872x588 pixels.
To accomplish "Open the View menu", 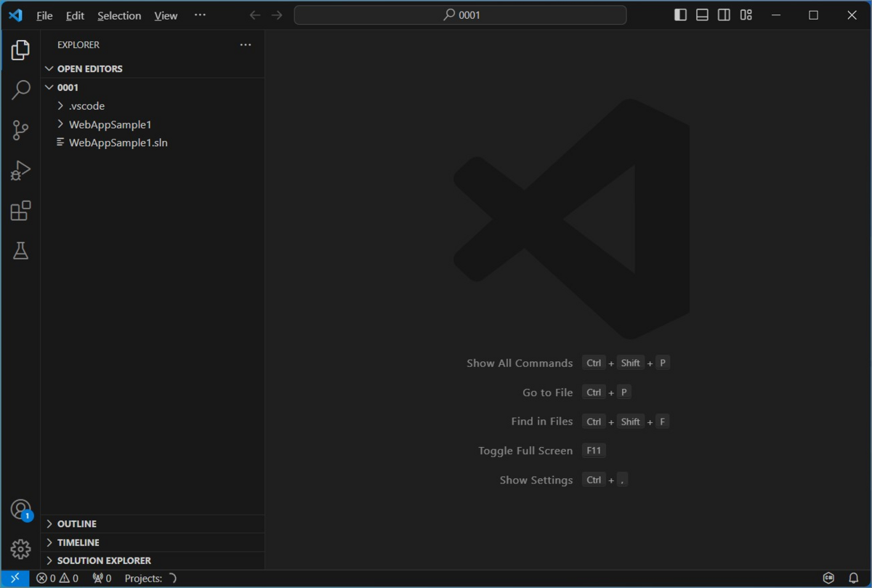I will (166, 15).
